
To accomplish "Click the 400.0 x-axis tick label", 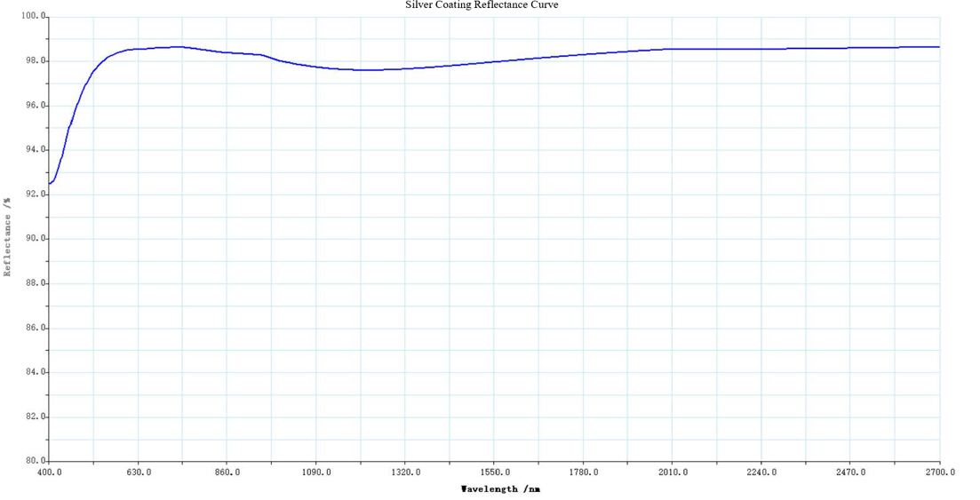I will click(x=50, y=472).
